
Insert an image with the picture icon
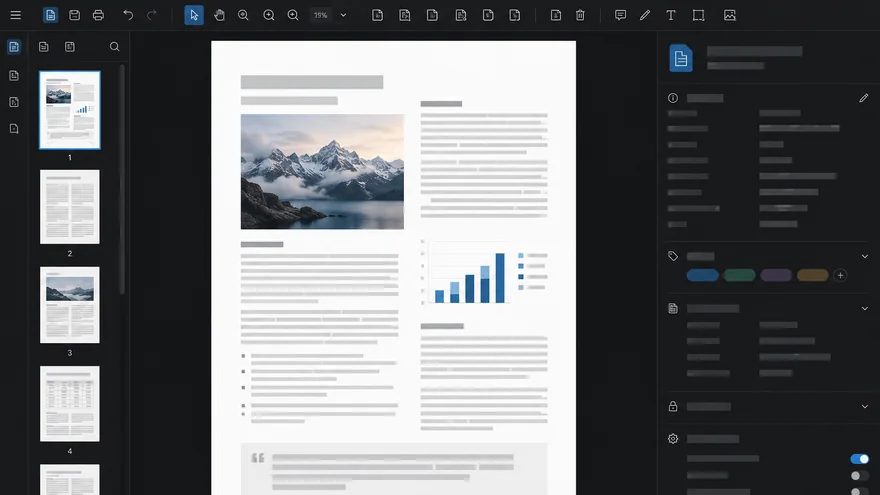[730, 15]
